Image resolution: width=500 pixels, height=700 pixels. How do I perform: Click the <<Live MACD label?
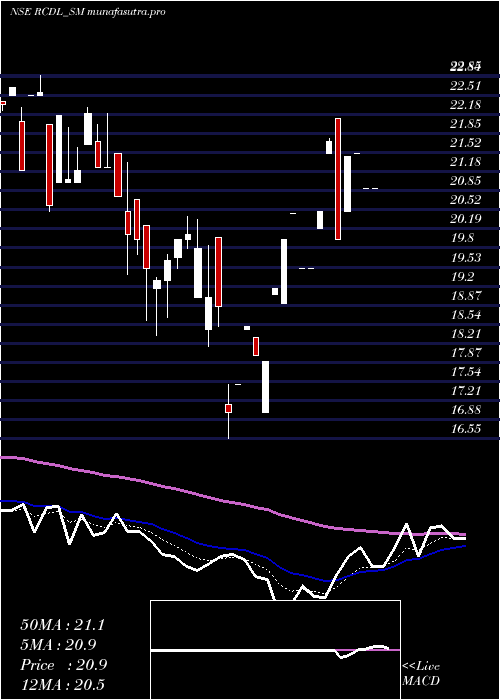pos(421,674)
